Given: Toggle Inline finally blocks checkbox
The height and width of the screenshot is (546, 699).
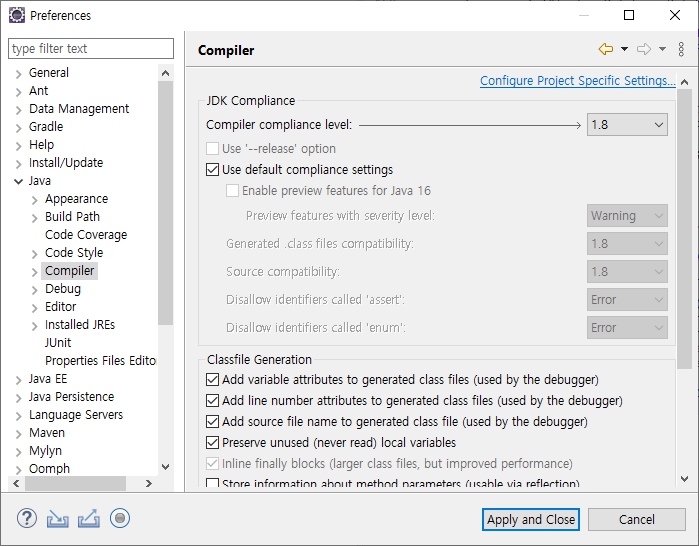Looking at the screenshot, I should [x=213, y=464].
